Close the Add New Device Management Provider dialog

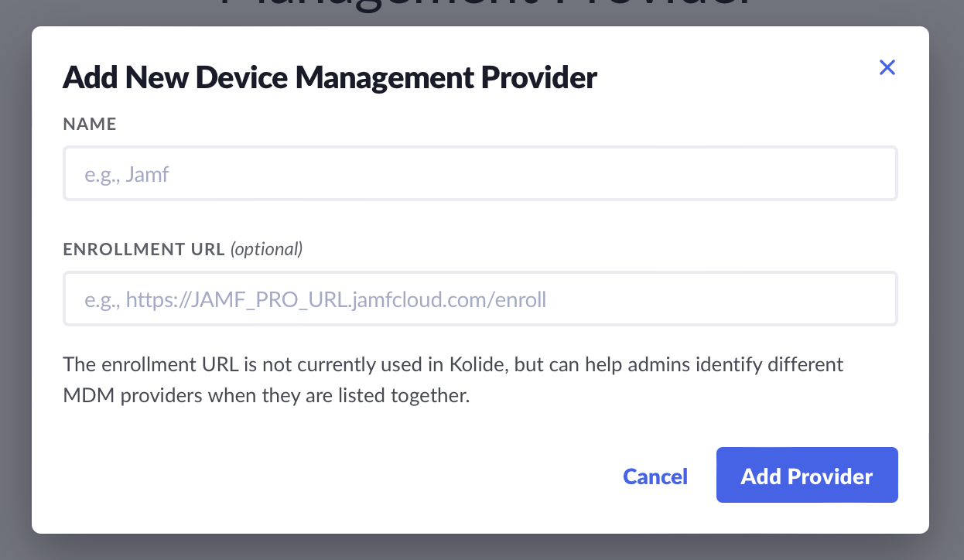point(887,68)
